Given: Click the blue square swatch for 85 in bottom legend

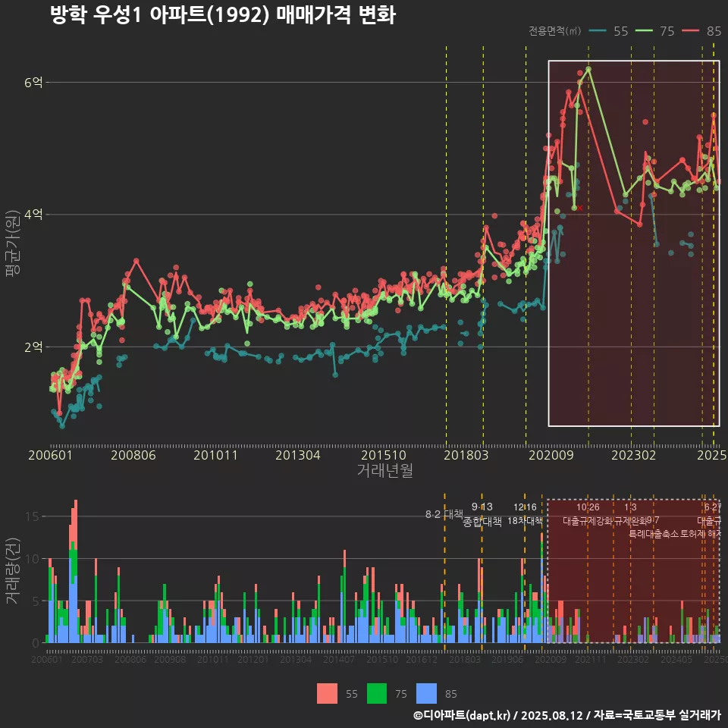Looking at the screenshot, I should click(x=426, y=694).
